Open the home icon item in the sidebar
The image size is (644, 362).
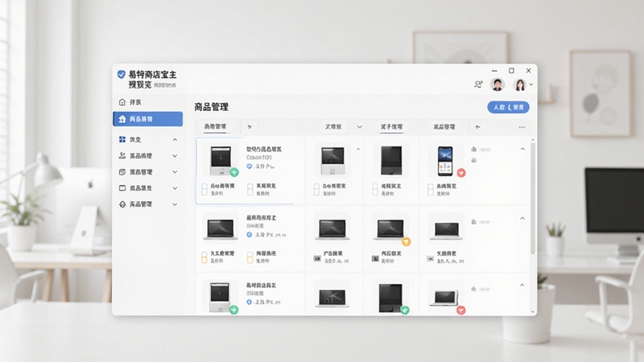[x=122, y=102]
